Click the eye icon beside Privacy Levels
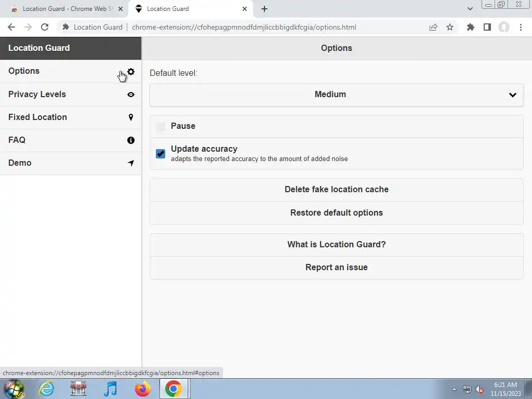The width and height of the screenshot is (532, 399). tap(130, 95)
